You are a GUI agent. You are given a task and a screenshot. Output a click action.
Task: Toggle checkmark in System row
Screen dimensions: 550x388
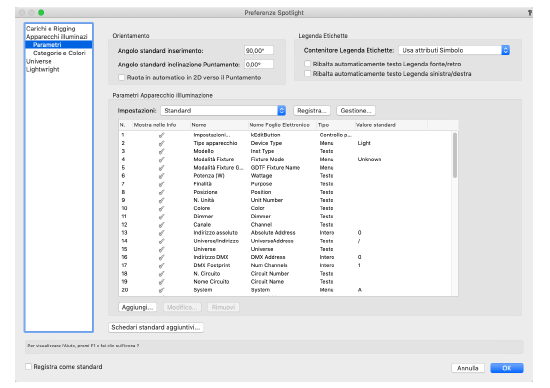(161, 290)
